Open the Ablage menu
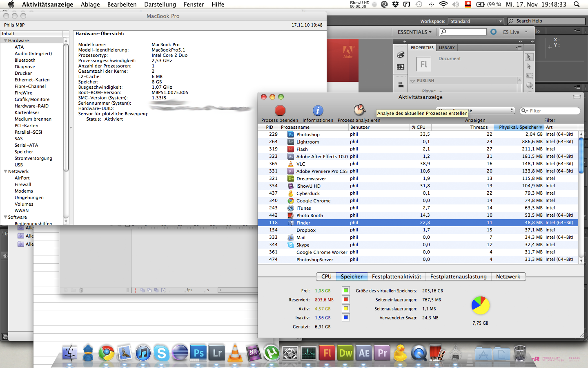Screen dimensions: 588x368 coord(90,4)
